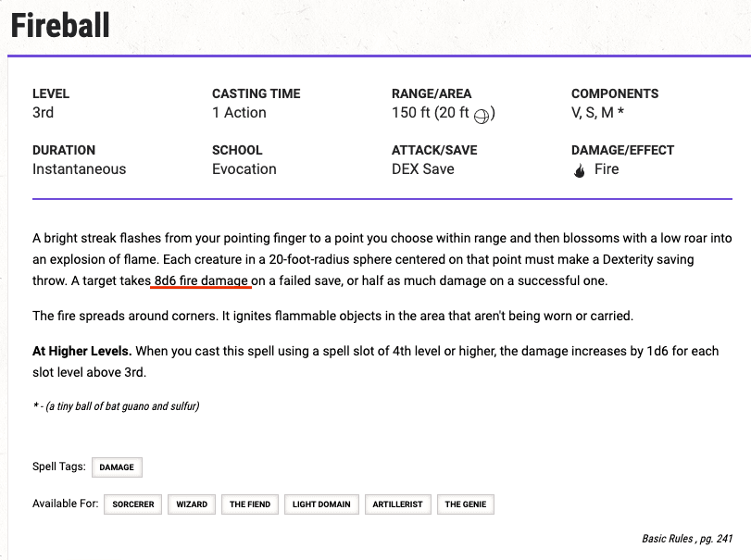Open the WIZARD class tag

click(x=192, y=504)
